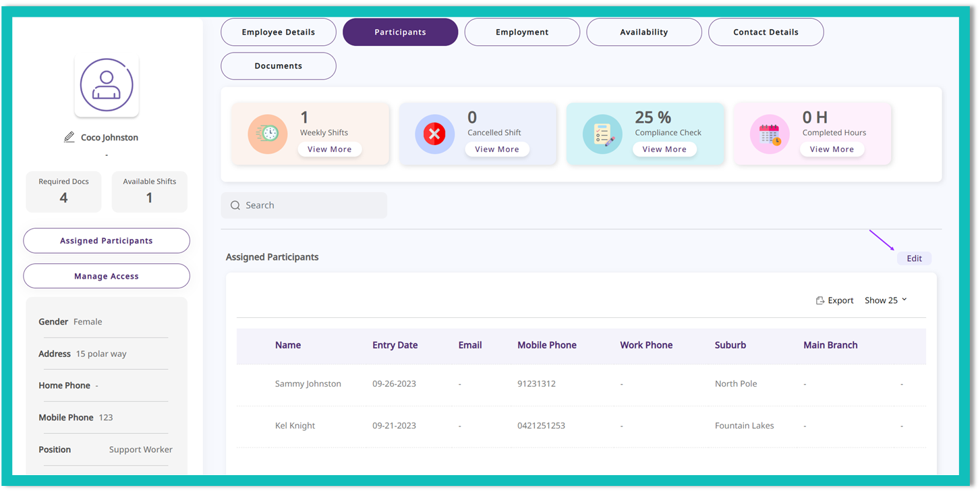Screen dimensions: 980x492
Task: Go to the Availability tab
Action: pyautogui.click(x=644, y=32)
